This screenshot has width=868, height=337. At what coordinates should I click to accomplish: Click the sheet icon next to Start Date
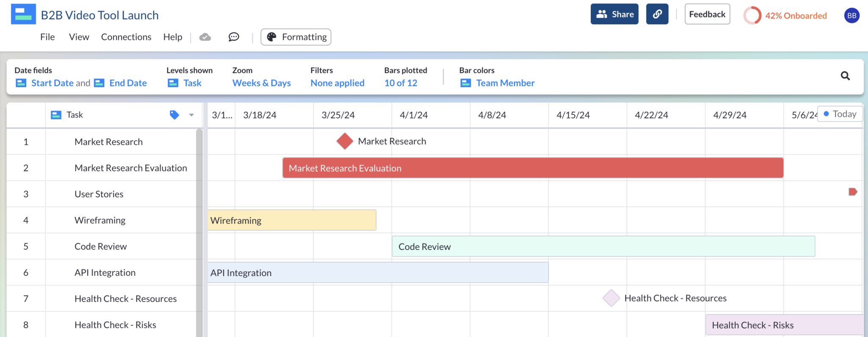point(21,83)
